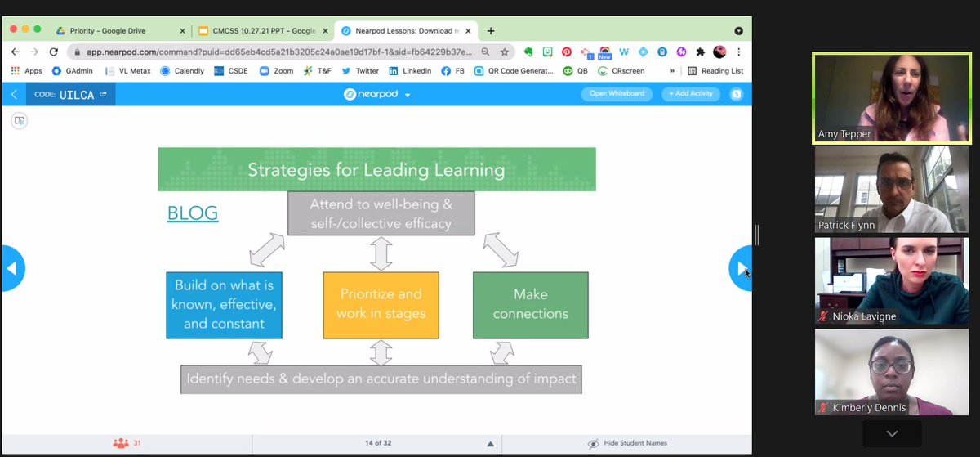This screenshot has width=980, height=457.
Task: Open the Chrome profile avatar
Action: click(719, 52)
